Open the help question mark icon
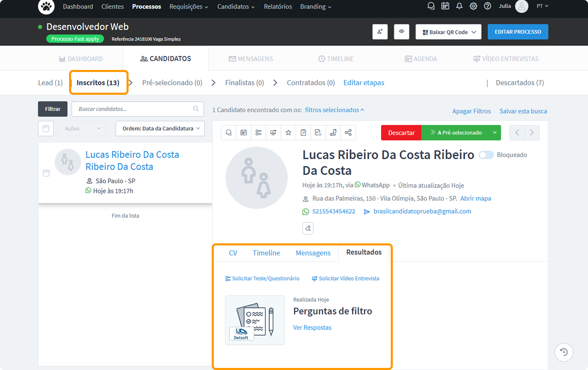The width and height of the screenshot is (588, 370). point(488,6)
